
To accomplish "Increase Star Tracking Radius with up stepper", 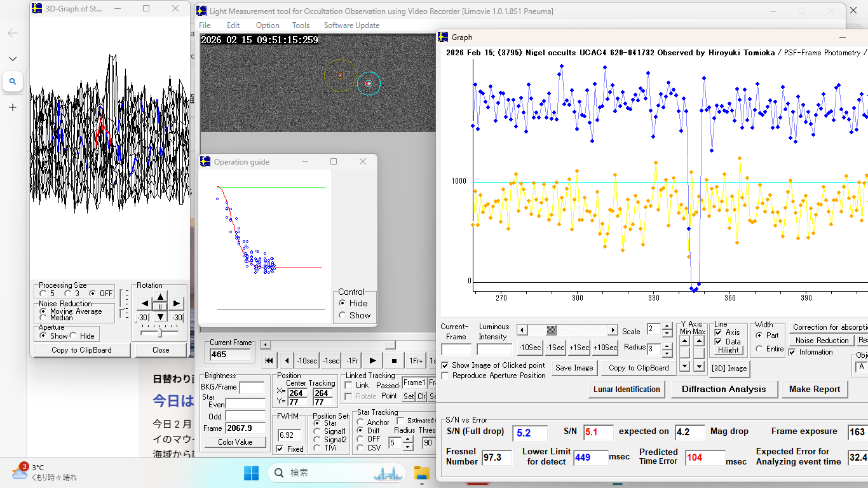I will coord(407,439).
